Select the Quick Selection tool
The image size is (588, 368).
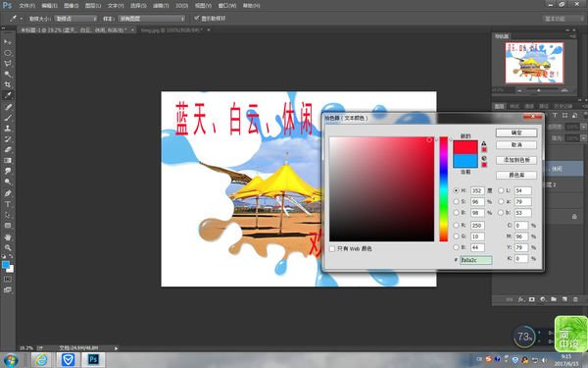pos(8,74)
